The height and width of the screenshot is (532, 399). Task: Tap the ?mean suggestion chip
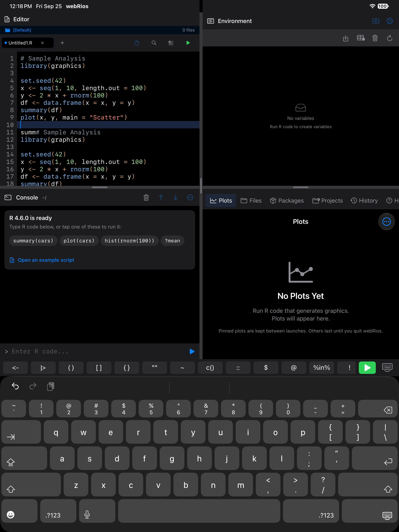coord(172,241)
